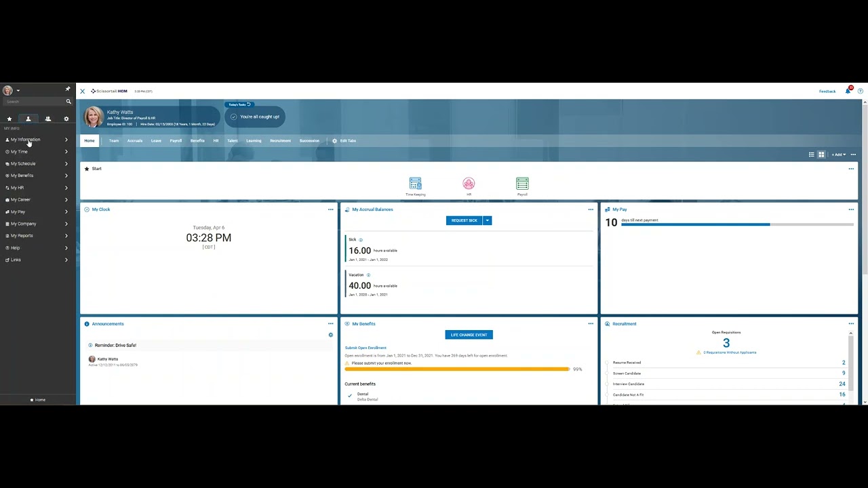The height and width of the screenshot is (488, 868).
Task: Open the Add widget dropdown
Action: 839,155
